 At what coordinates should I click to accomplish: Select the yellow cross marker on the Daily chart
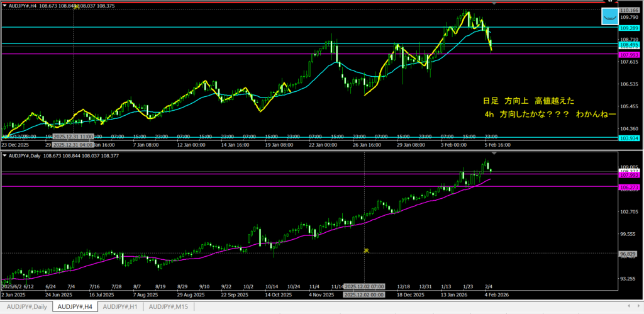tap(366, 250)
